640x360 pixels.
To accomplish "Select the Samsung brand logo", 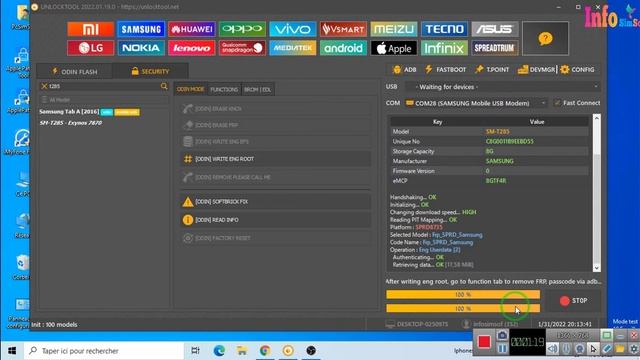I will coord(141,29).
